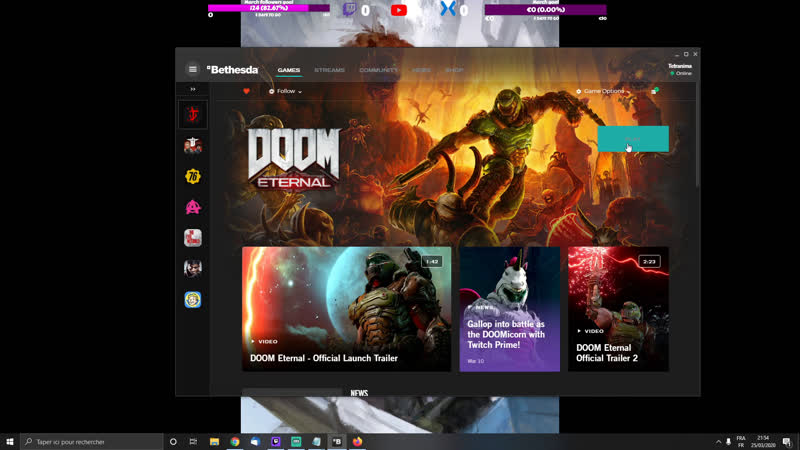
Task: Select the DOOM Eternal red slayer mark icon in sidebar
Action: click(193, 114)
